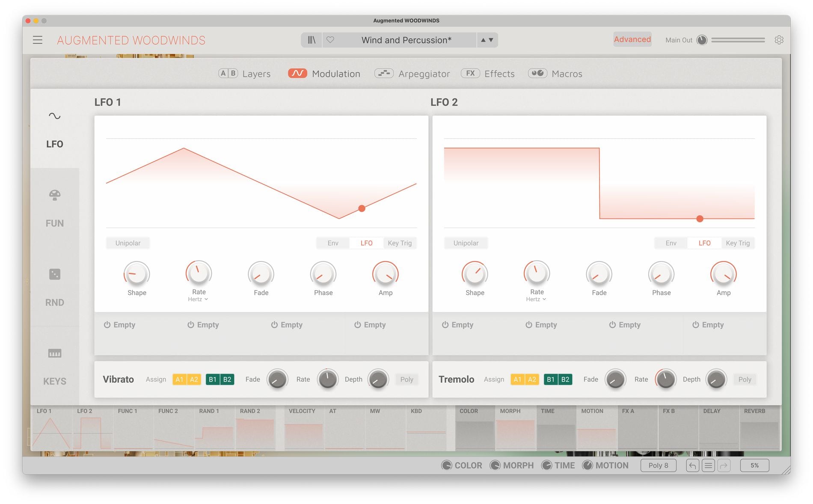The width and height of the screenshot is (813, 504).
Task: Open third Empty modulation slot of LFO 2
Action: (624, 325)
